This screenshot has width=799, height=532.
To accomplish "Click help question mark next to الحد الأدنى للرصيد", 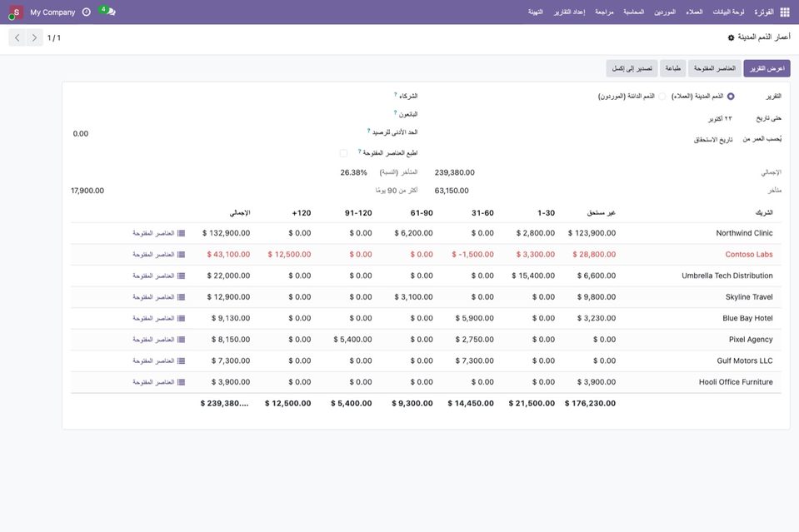I will (x=369, y=131).
